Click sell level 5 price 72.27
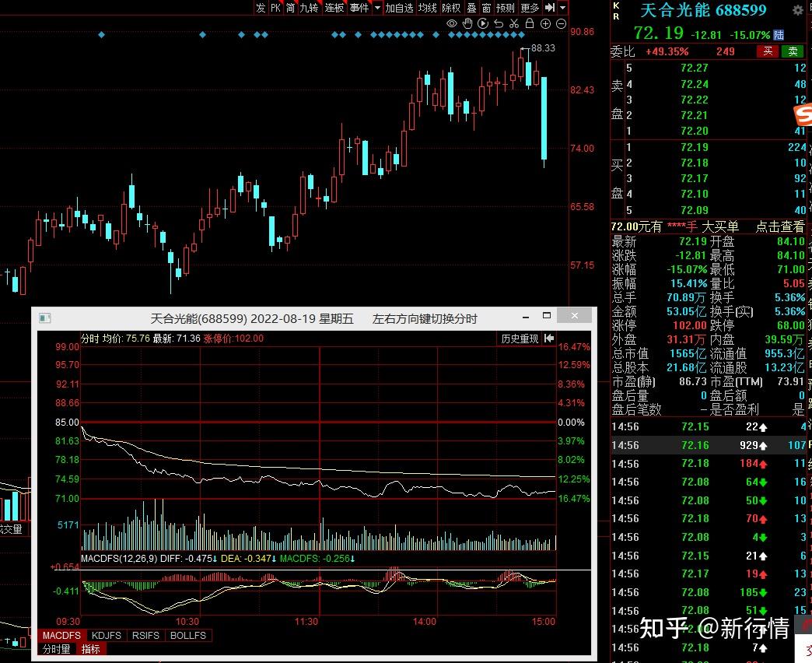The image size is (812, 663). pyautogui.click(x=694, y=68)
